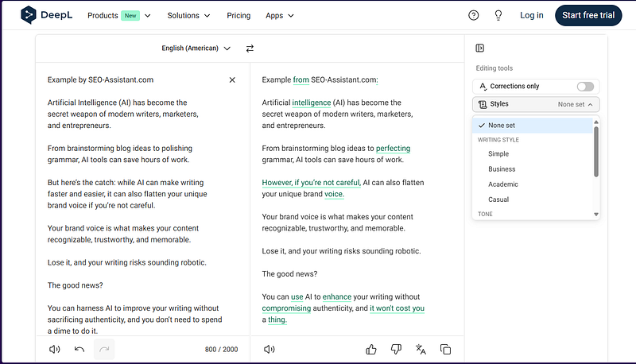The height and width of the screenshot is (364, 636).
Task: Collapse the editing tools sidebar icon
Action: [480, 48]
